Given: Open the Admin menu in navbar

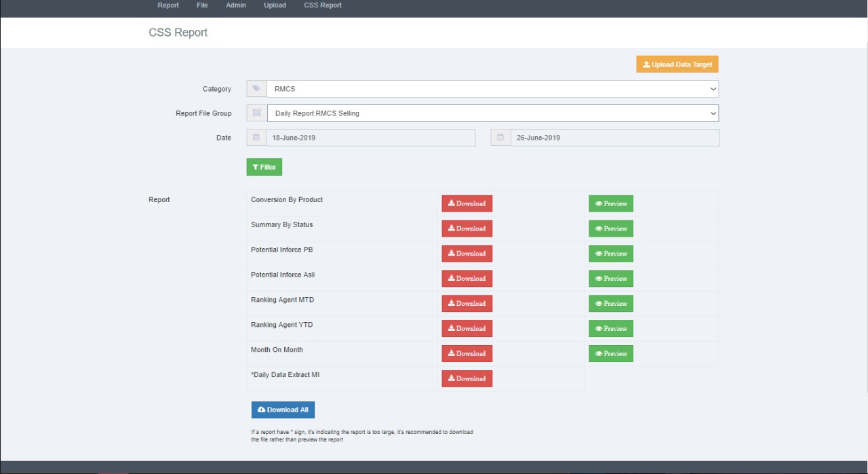Looking at the screenshot, I should [236, 5].
